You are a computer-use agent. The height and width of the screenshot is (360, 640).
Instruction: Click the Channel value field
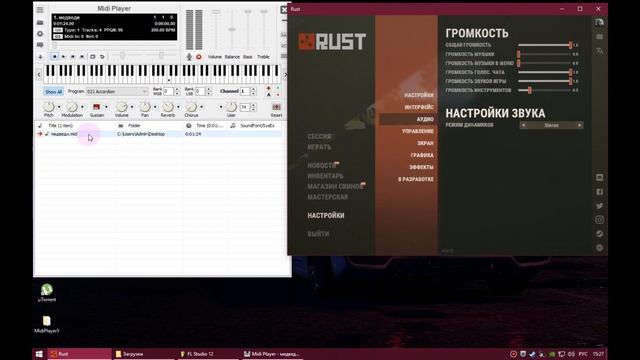pyautogui.click(x=244, y=91)
